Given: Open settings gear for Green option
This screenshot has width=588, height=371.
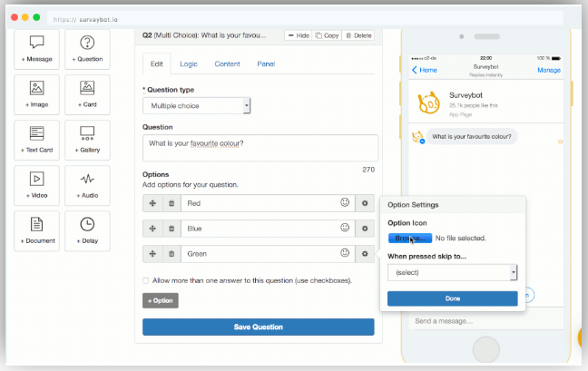Looking at the screenshot, I should point(365,254).
